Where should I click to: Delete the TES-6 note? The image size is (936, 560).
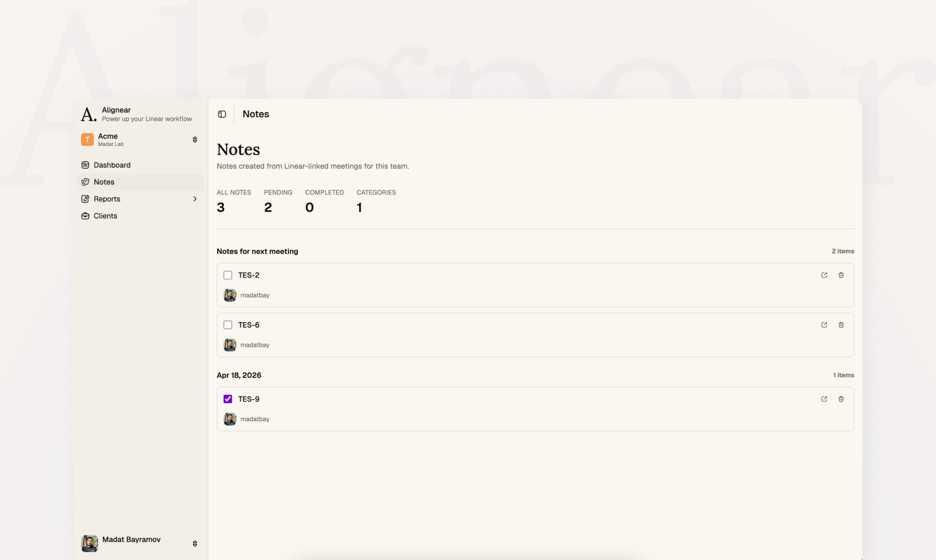pos(841,325)
